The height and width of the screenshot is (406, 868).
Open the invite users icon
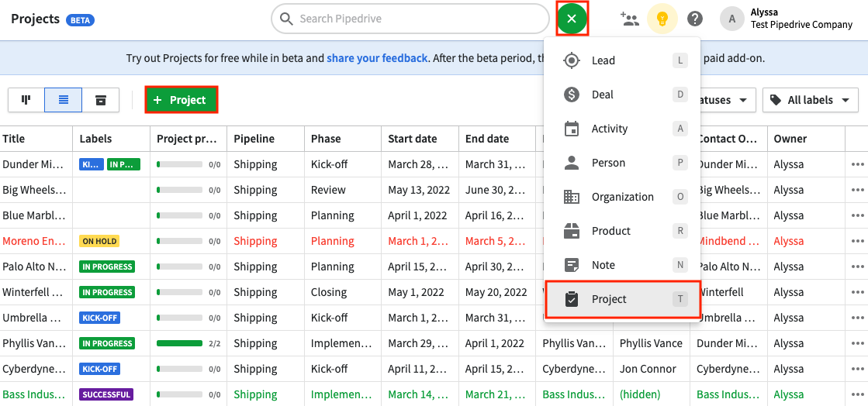630,19
